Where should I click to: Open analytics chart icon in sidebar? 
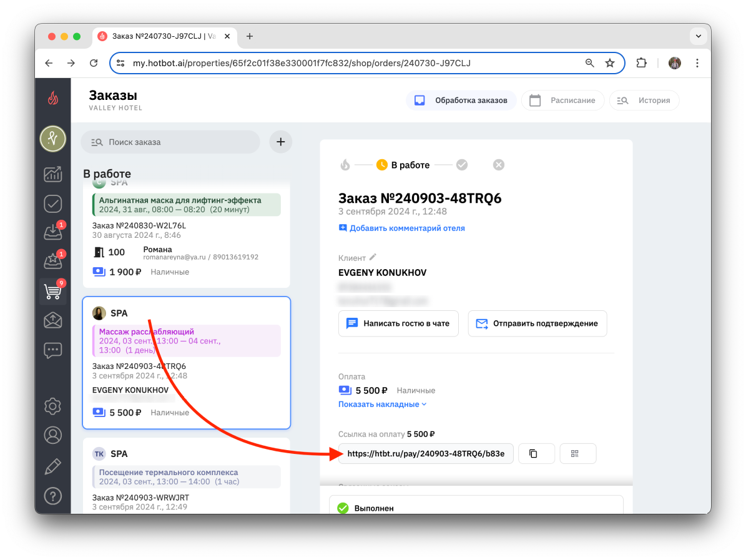pos(53,174)
